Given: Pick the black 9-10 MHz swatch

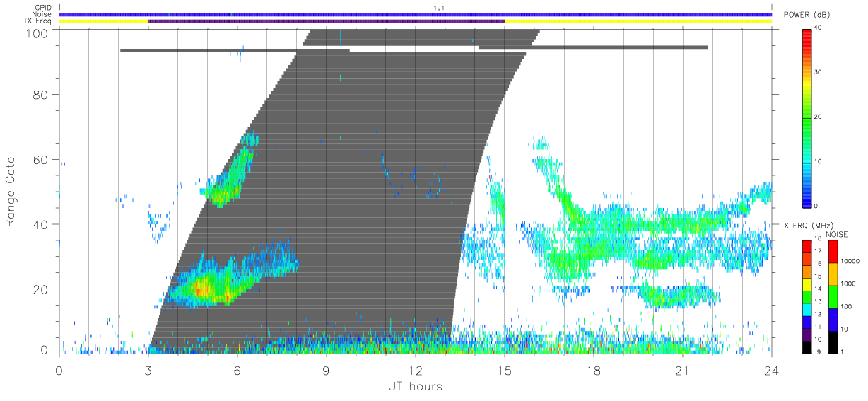Looking at the screenshot, I should 807,347.
